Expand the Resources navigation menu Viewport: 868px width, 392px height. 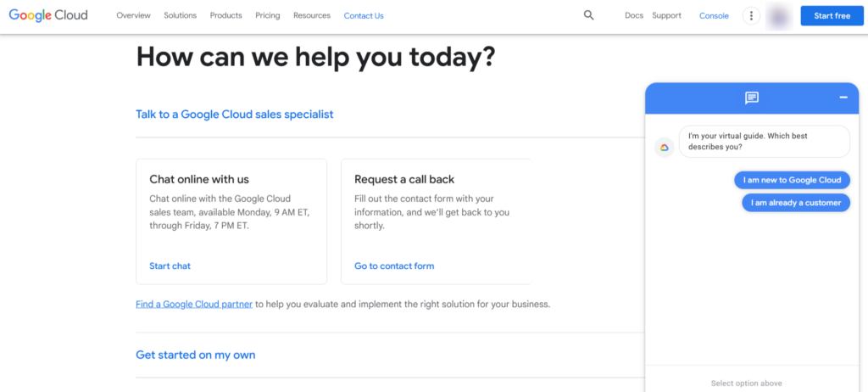(x=312, y=15)
